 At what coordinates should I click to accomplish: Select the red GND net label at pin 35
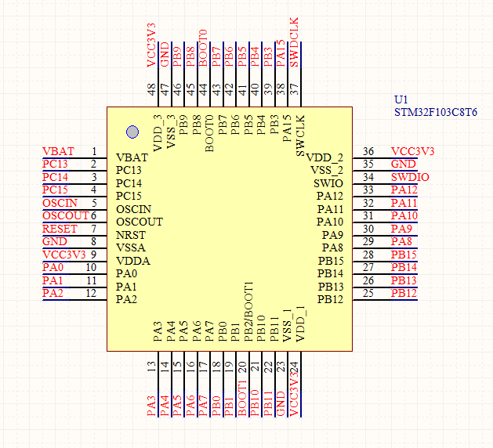[x=404, y=164]
